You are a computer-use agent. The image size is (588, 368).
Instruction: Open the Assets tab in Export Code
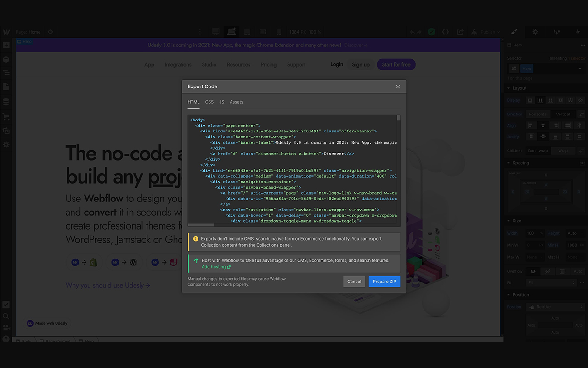point(236,102)
